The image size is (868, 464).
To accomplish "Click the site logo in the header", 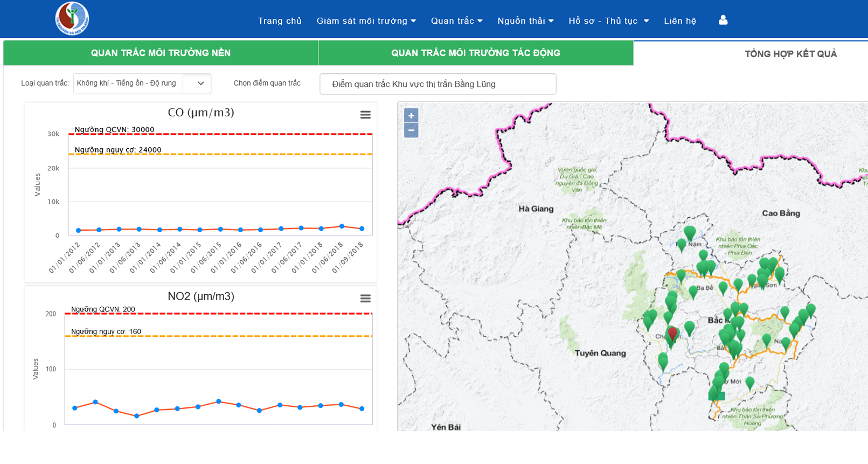I will coord(72,19).
